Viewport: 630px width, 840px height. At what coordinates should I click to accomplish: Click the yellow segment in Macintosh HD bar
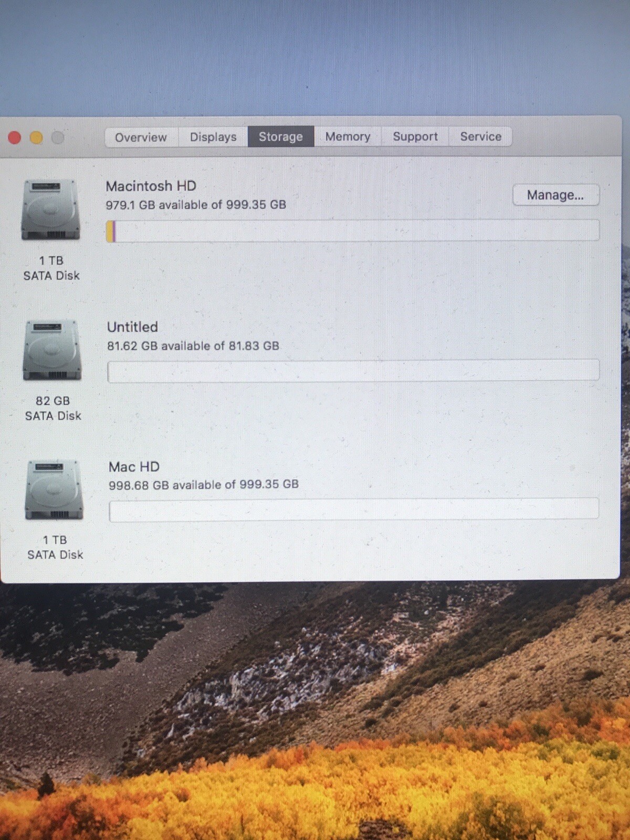tap(109, 231)
